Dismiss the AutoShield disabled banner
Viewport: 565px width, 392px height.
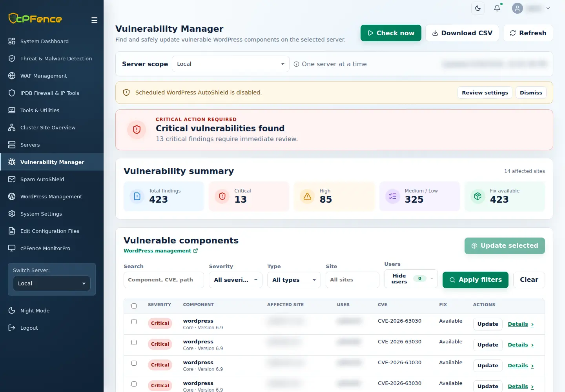[531, 93]
